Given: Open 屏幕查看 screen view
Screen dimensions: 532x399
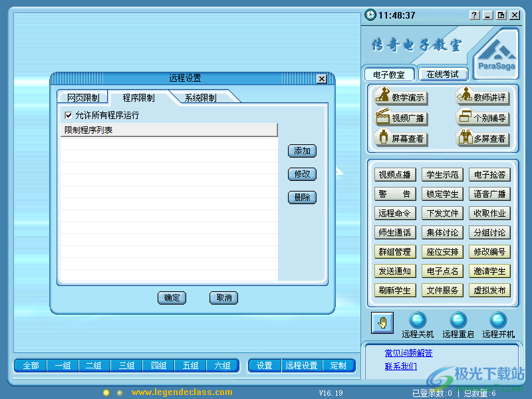Looking at the screenshot, I should click(400, 139).
